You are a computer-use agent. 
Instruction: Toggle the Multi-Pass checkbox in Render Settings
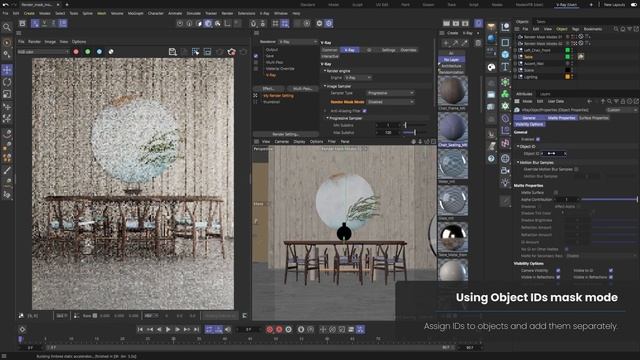pos(256,62)
